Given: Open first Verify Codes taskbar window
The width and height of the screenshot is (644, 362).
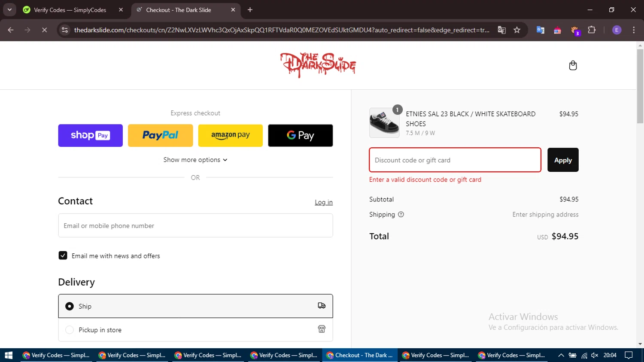Looking at the screenshot, I should tap(56, 355).
